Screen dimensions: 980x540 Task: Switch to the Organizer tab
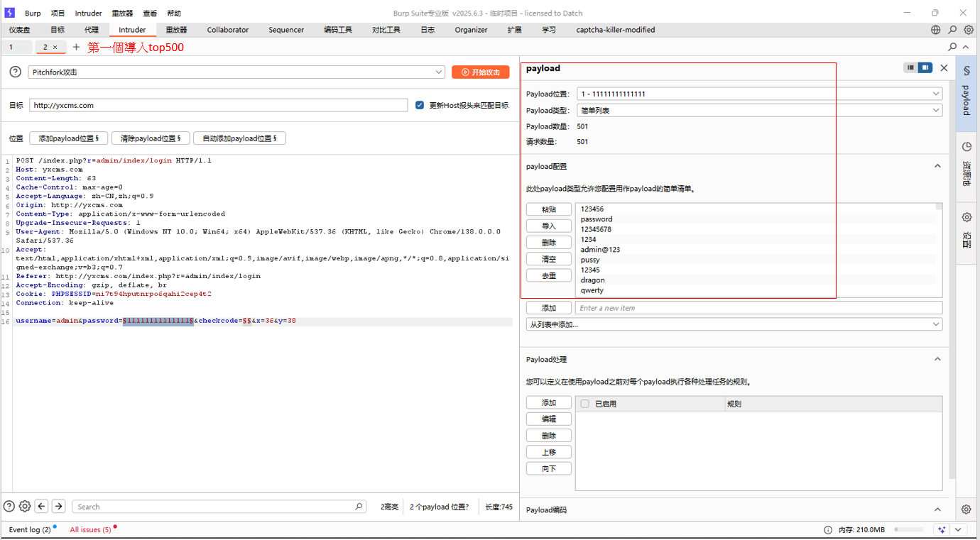[x=471, y=30]
